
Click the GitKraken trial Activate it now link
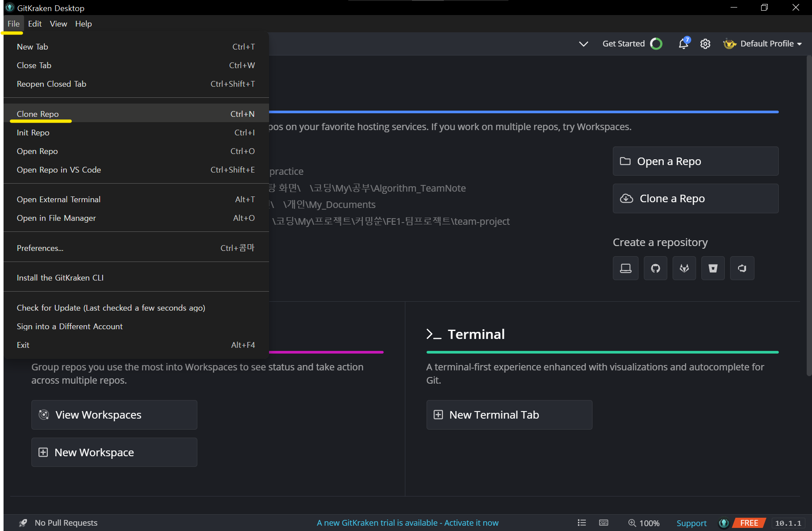[408, 523]
